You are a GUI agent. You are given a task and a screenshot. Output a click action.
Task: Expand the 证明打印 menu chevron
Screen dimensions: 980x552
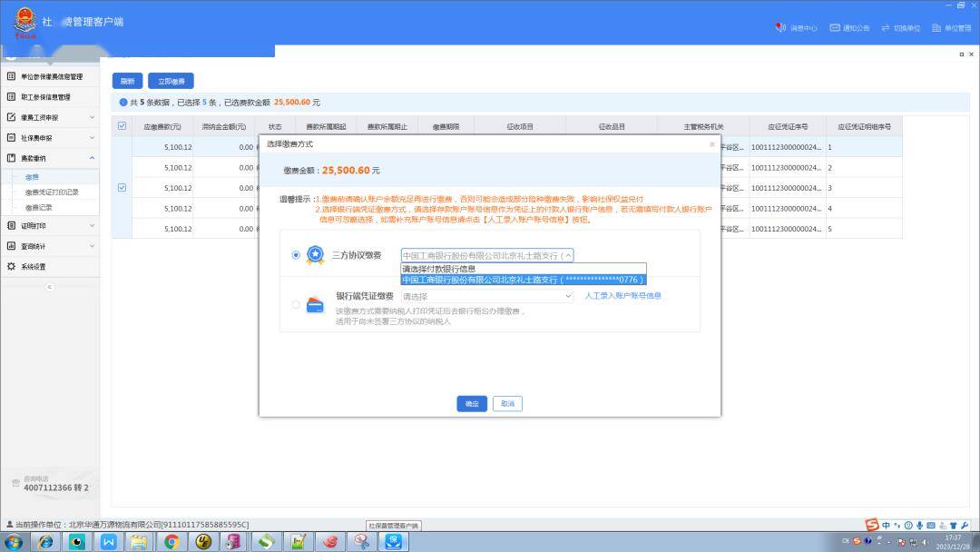click(x=92, y=226)
